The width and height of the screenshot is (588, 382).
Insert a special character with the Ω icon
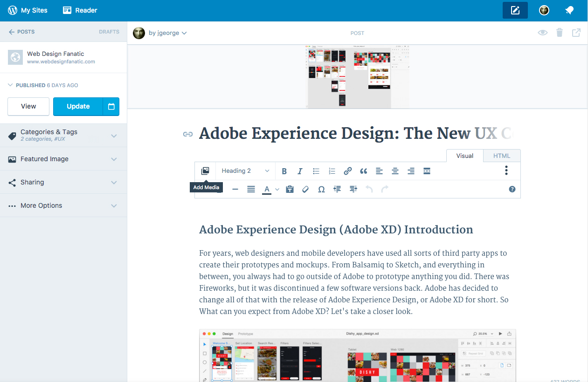[321, 189]
